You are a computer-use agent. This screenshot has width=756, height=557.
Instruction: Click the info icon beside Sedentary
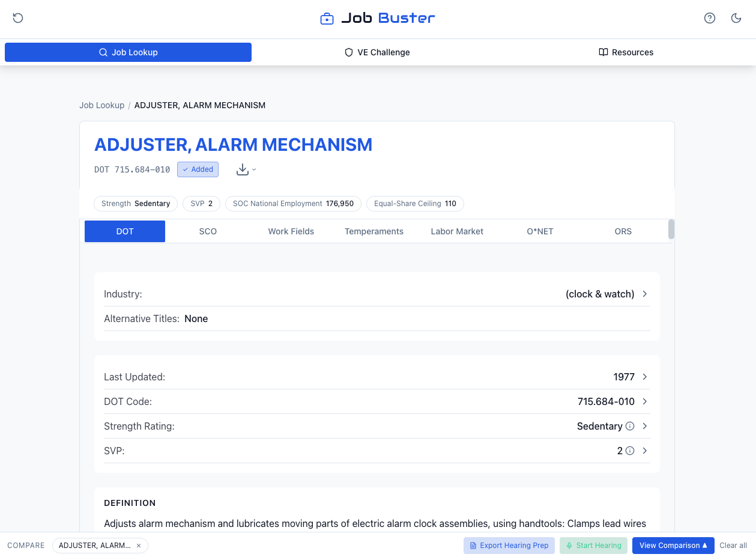pyautogui.click(x=630, y=426)
